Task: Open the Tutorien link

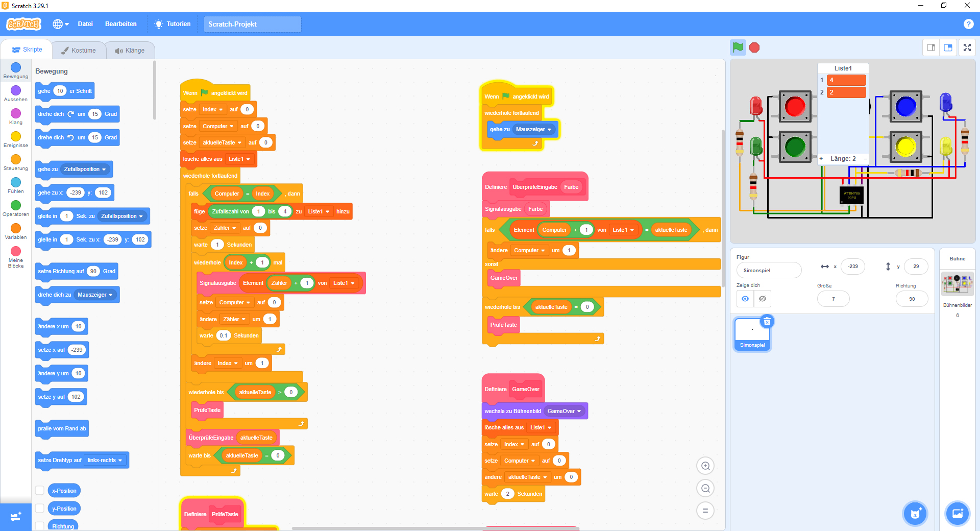Action: (x=173, y=24)
